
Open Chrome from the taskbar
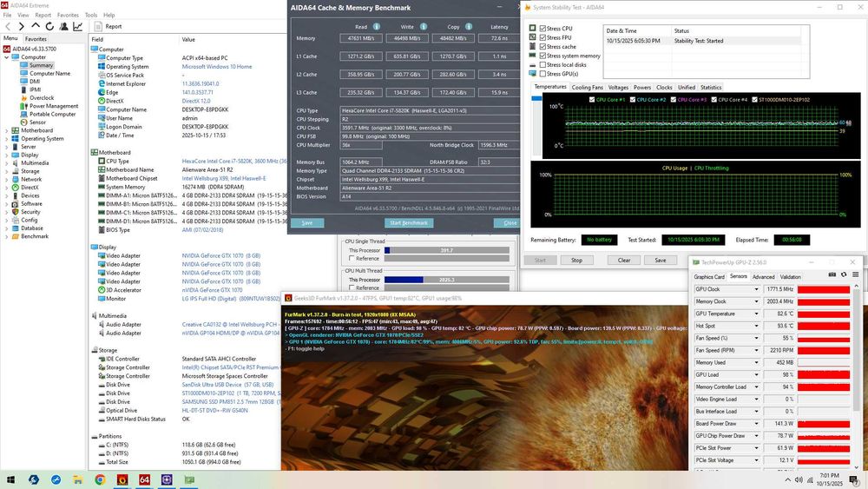[100, 479]
